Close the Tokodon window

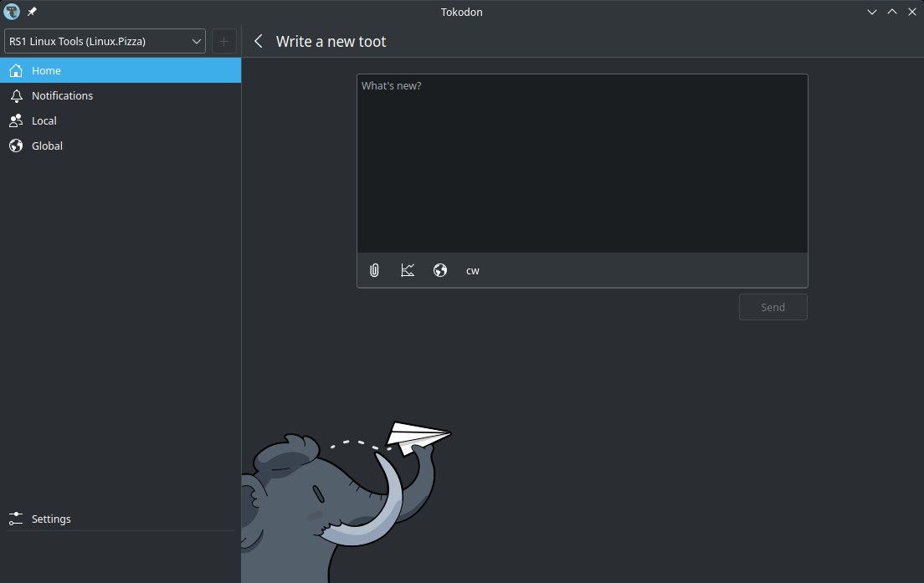coord(912,12)
